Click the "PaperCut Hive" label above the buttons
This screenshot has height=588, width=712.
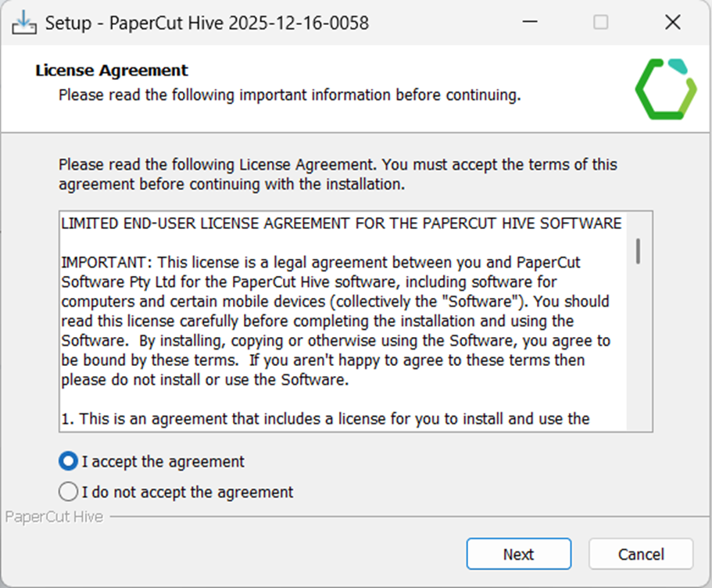click(x=54, y=517)
